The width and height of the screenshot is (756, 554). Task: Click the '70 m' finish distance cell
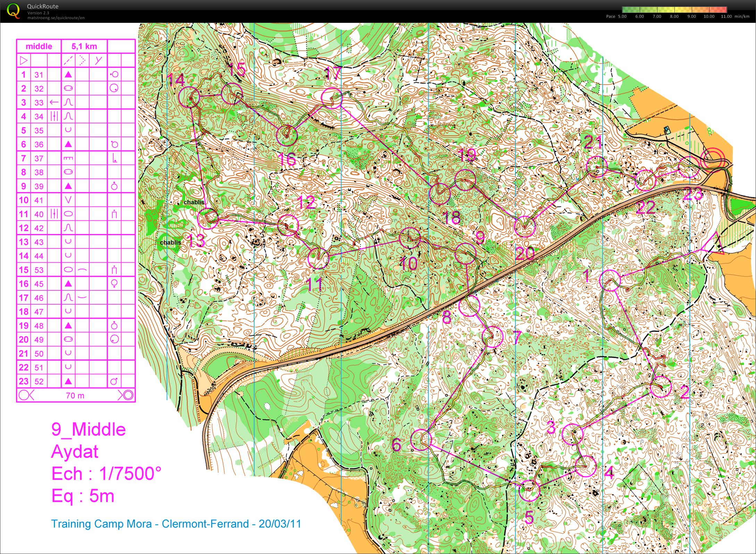75,395
